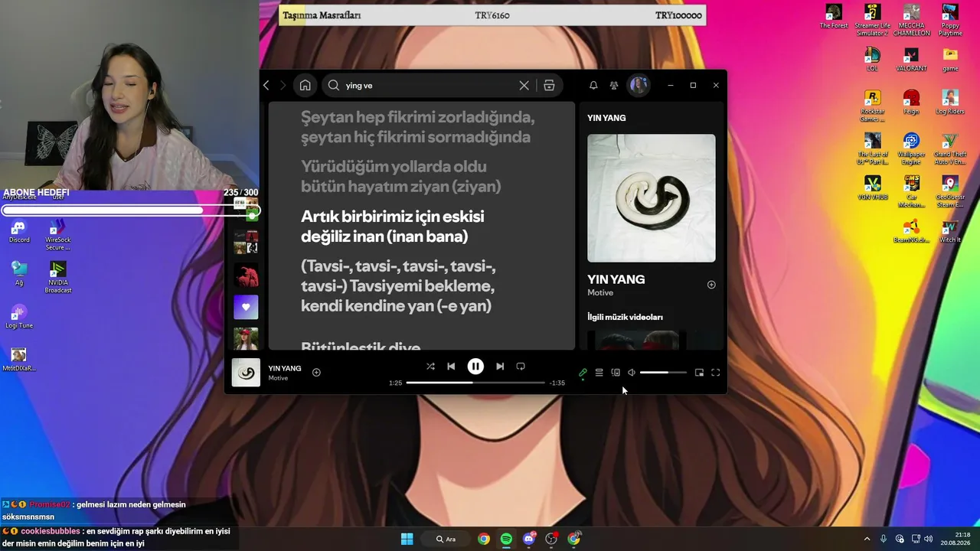
Task: Select MECCHA CHAMELEON desktop icon
Action: [x=911, y=21]
